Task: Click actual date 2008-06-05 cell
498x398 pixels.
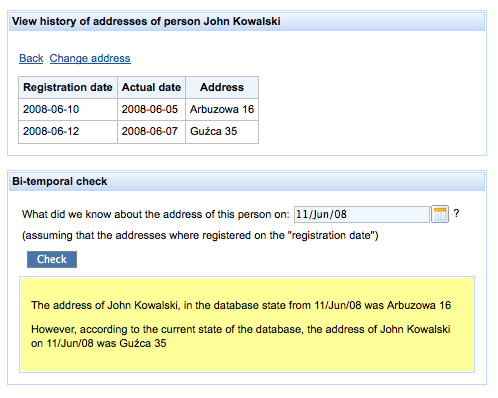Action: tap(151, 109)
